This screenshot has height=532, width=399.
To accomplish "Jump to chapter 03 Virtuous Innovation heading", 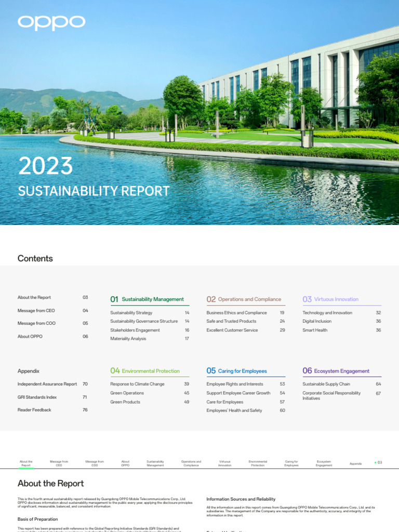I will (330, 299).
